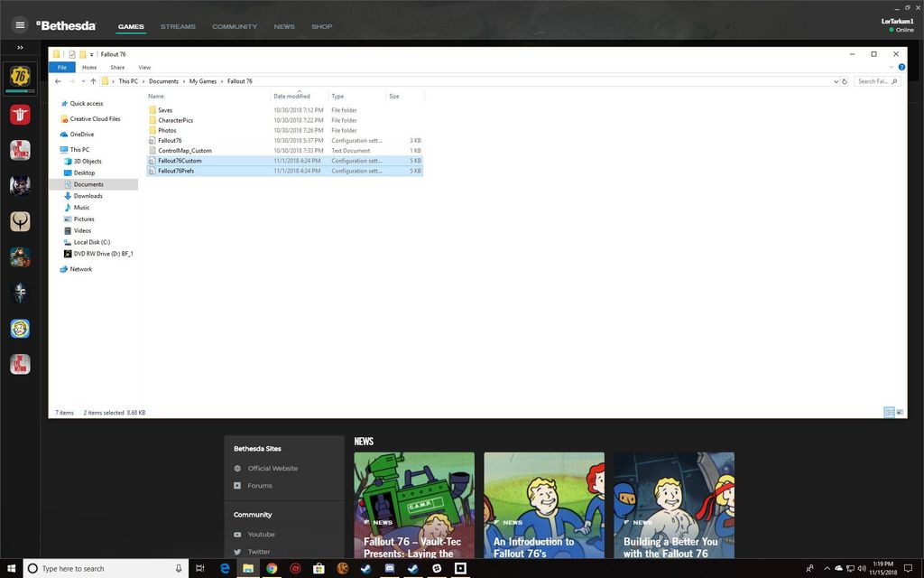Expand the address bar history dropdown
Image resolution: width=924 pixels, height=578 pixels.
[836, 81]
